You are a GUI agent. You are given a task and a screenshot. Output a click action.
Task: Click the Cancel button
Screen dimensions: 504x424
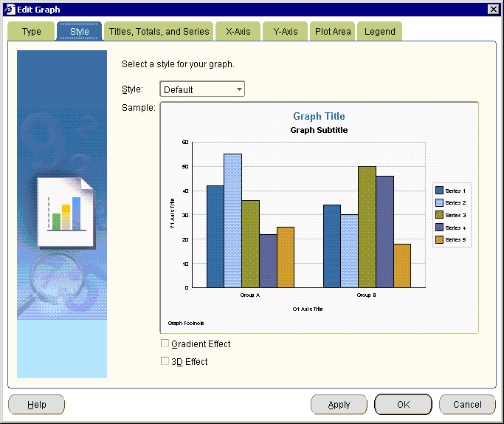click(x=467, y=404)
